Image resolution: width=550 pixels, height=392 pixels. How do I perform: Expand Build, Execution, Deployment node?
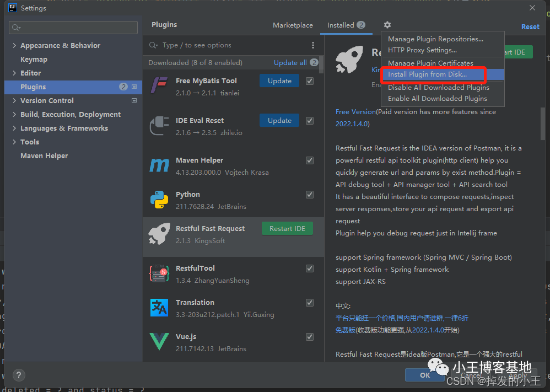[14, 115]
